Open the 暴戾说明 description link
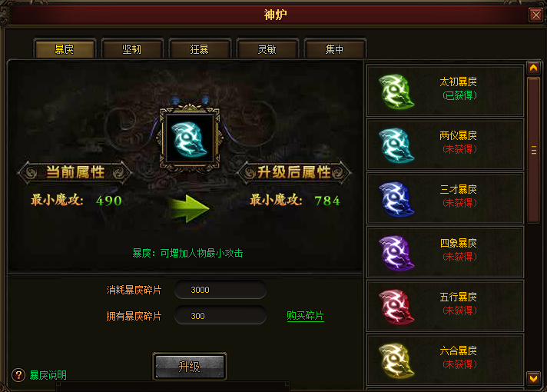 48,375
